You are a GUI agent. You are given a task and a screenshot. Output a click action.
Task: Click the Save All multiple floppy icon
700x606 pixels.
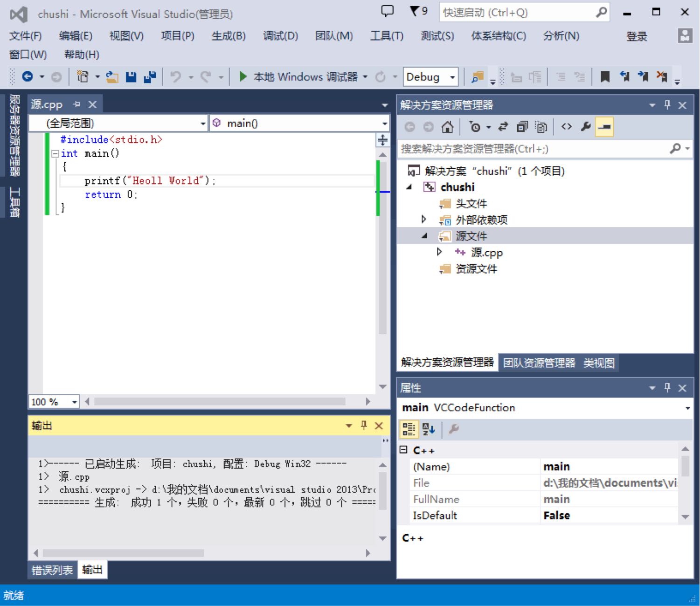pyautogui.click(x=150, y=77)
